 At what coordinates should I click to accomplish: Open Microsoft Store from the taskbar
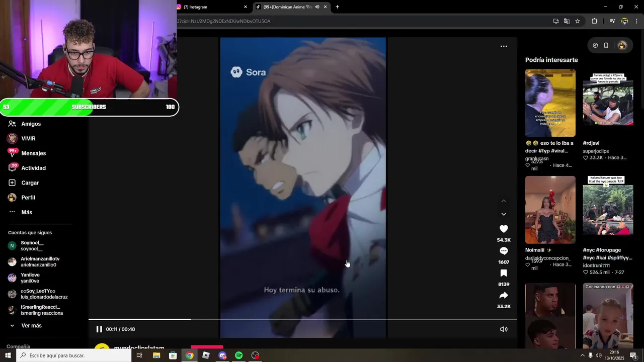click(173, 355)
